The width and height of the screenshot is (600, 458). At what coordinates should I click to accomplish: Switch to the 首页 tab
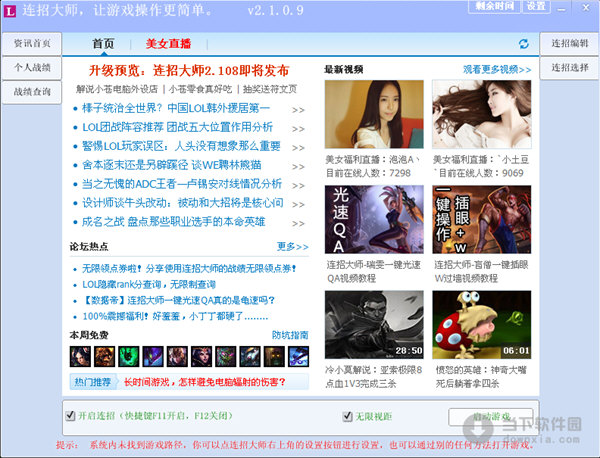103,44
